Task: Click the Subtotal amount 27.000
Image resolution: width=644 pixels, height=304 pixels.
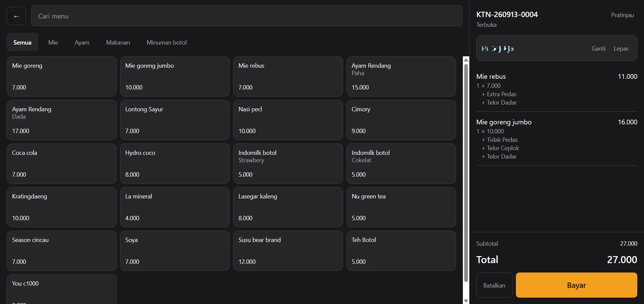Action: [x=629, y=244]
